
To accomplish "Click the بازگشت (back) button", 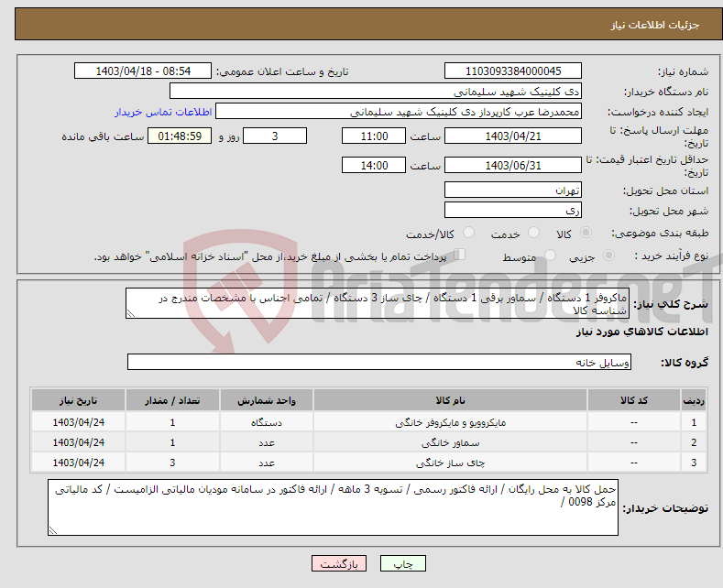I will point(339,563).
